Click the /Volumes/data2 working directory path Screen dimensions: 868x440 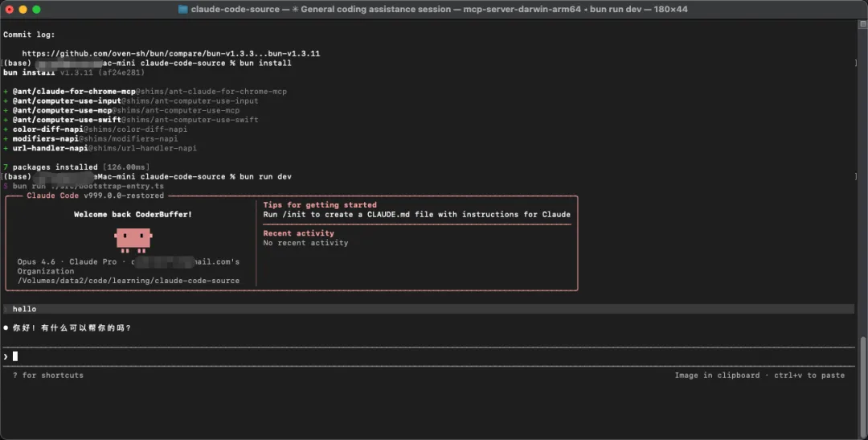point(129,281)
